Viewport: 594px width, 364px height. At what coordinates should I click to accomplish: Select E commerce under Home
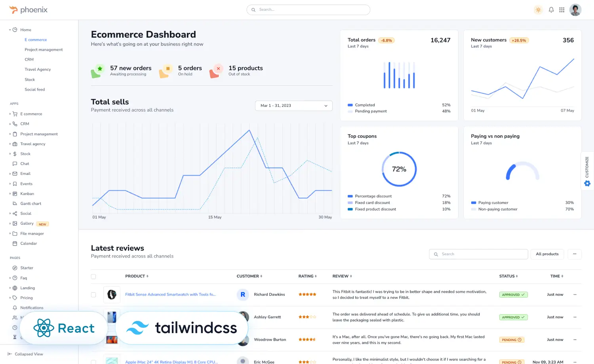click(36, 40)
